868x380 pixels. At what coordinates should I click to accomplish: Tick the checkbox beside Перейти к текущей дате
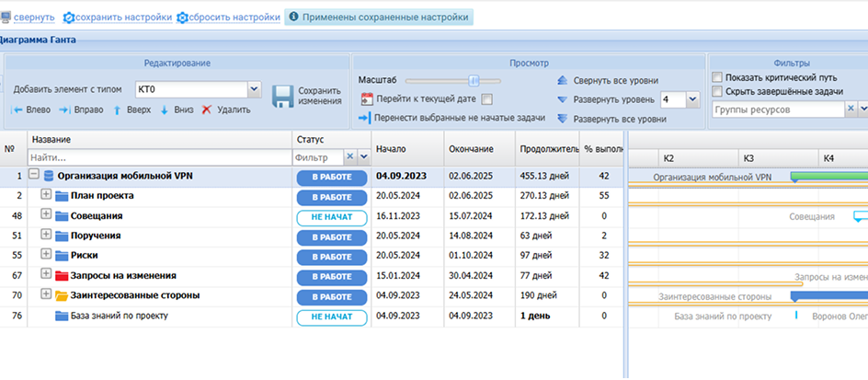click(x=487, y=99)
